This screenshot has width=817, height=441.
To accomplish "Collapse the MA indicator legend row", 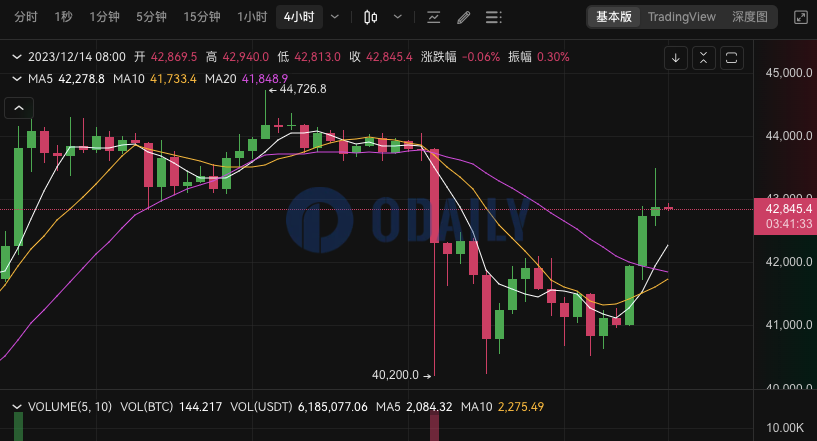I will pyautogui.click(x=16, y=78).
